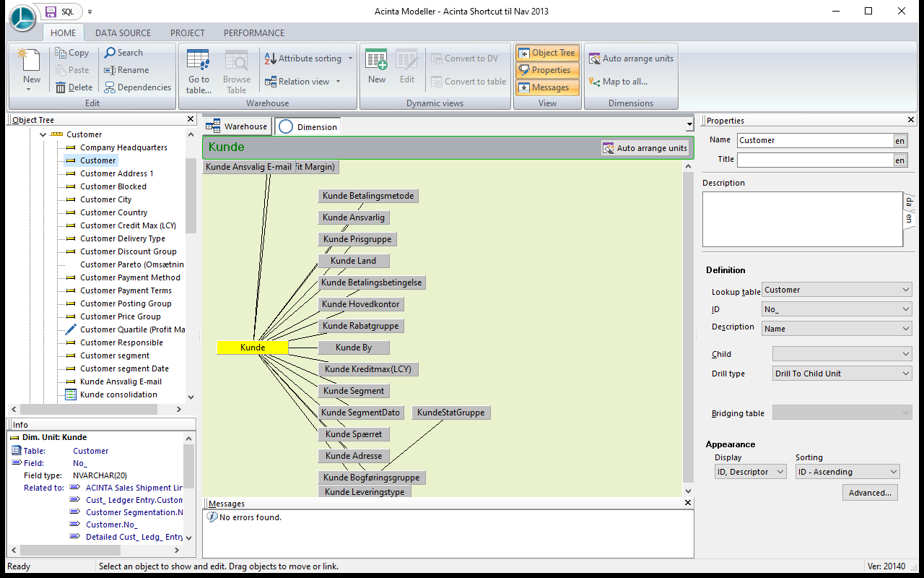Click Customer Segmentation related link in Info
Image resolution: width=924 pixels, height=578 pixels.
(x=134, y=512)
